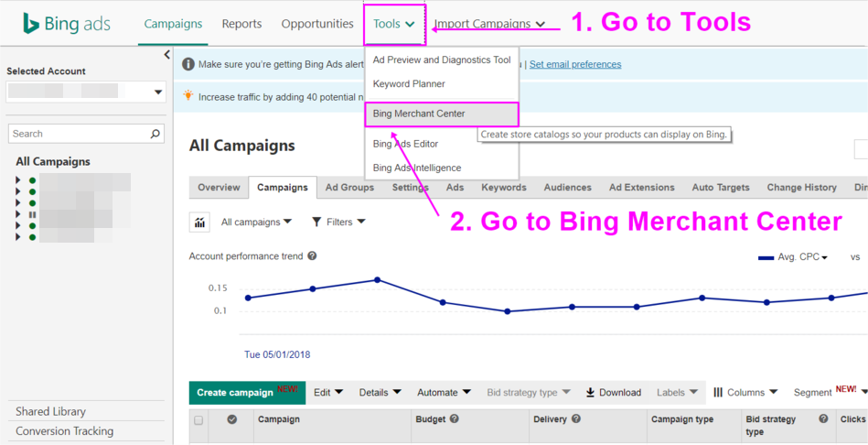Click the Delivery column help icon
Image resolution: width=868 pixels, height=445 pixels.
tap(576, 419)
